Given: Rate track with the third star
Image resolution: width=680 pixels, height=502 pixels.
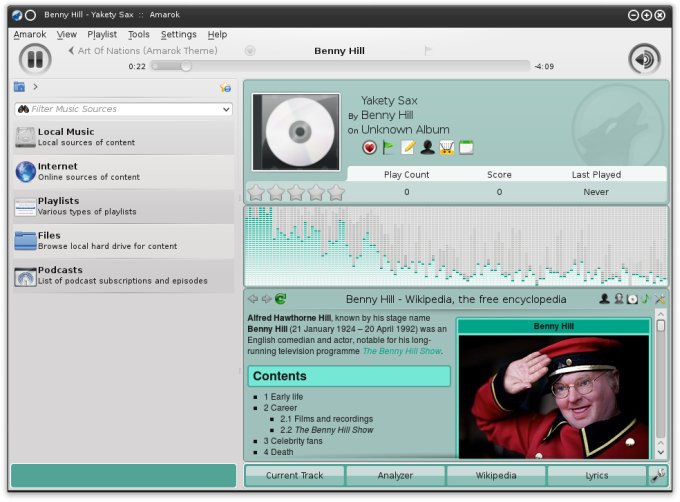Looking at the screenshot, I should (x=296, y=192).
